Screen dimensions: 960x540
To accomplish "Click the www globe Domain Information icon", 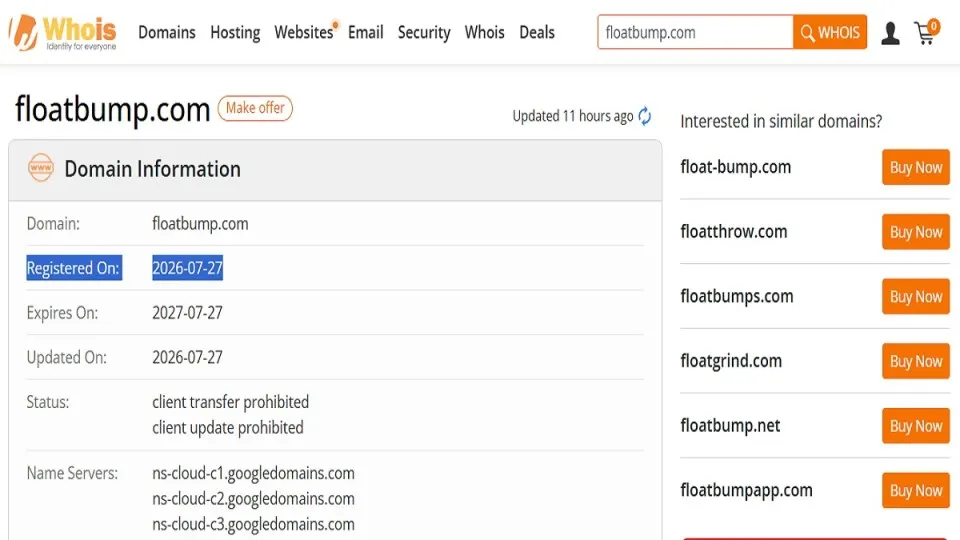I will pos(41,168).
